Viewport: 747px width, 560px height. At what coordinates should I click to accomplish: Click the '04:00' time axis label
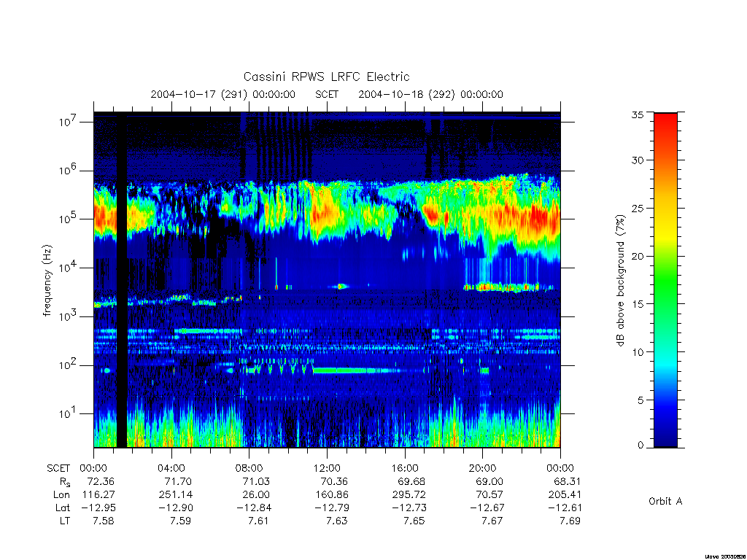coord(171,468)
